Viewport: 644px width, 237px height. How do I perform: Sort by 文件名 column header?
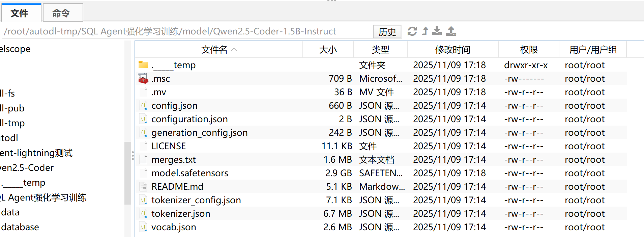[219, 50]
